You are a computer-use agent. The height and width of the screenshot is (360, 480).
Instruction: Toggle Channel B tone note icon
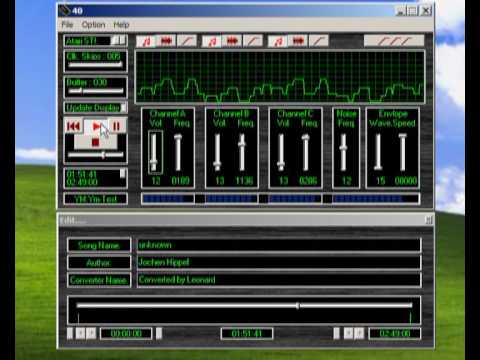pos(212,41)
